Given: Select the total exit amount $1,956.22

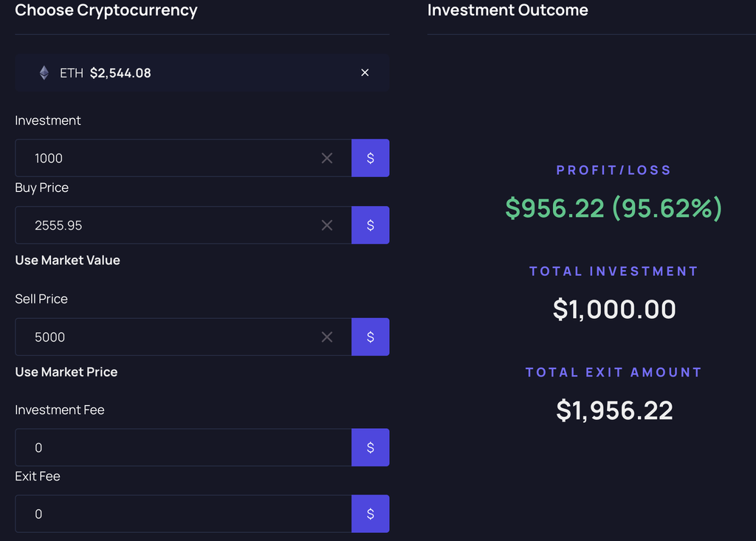Looking at the screenshot, I should click(x=614, y=411).
